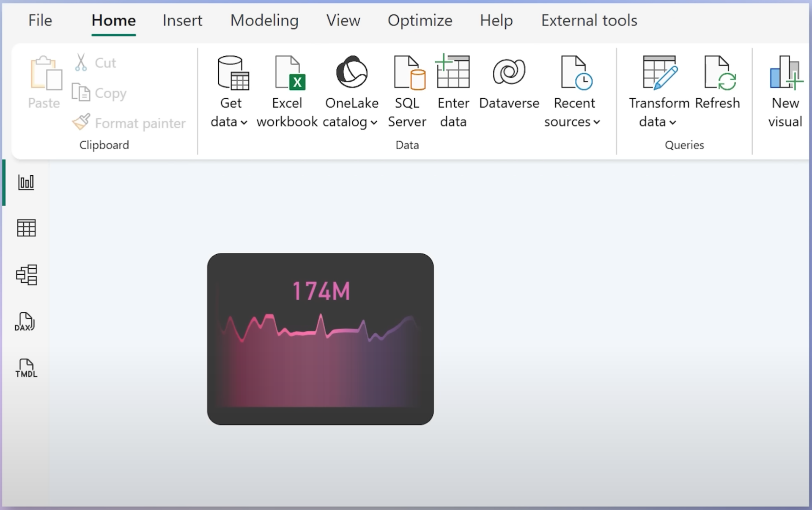Screen dimensions: 812x510
Task: Add a New visual
Action: pyautogui.click(x=785, y=91)
